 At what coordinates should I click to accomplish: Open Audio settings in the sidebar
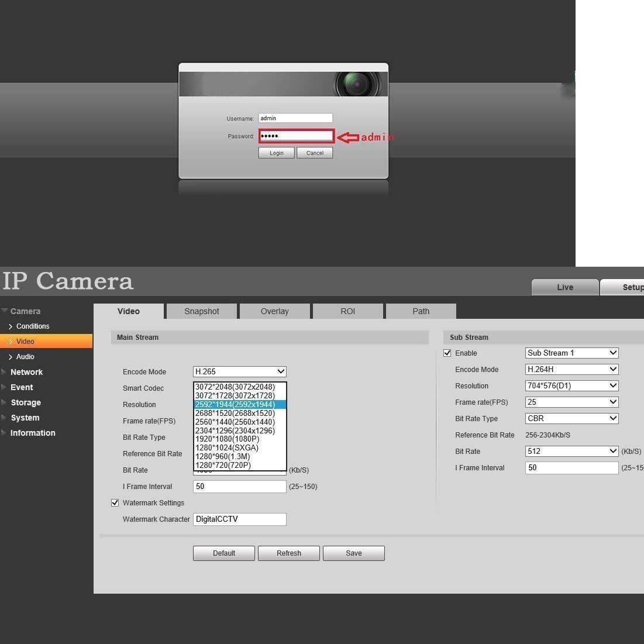pos(25,357)
